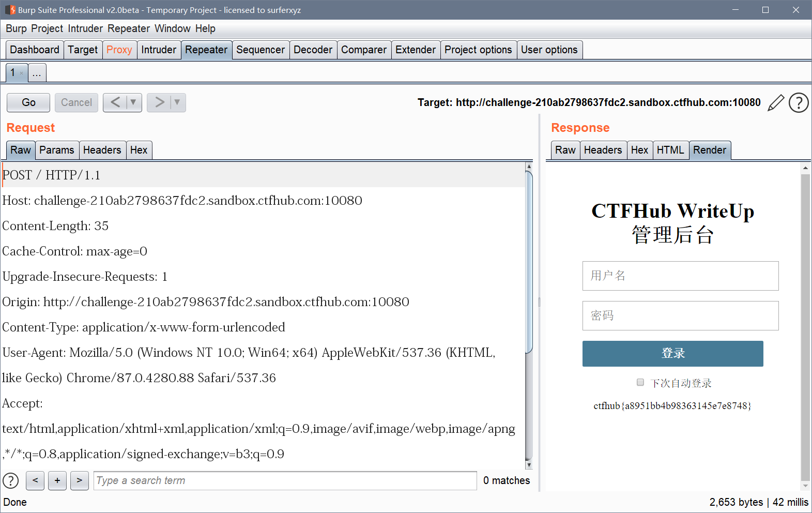Open the Intruder menu
Screen dimensions: 812x513
(85, 28)
